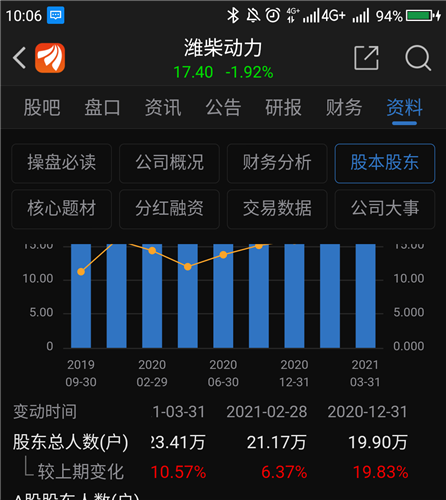Tap the share icon in header

[366, 58]
